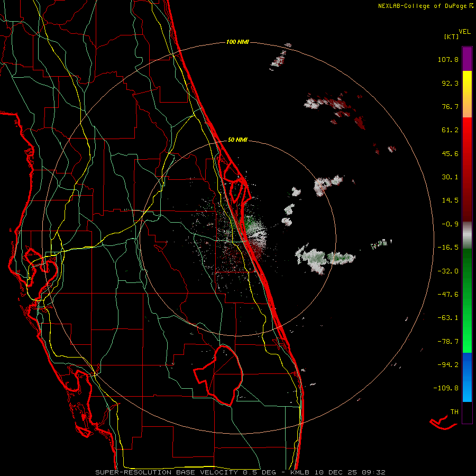The image size is (476, 476).
Task: Click the 100 NMI range ring label
Action: pyautogui.click(x=237, y=42)
